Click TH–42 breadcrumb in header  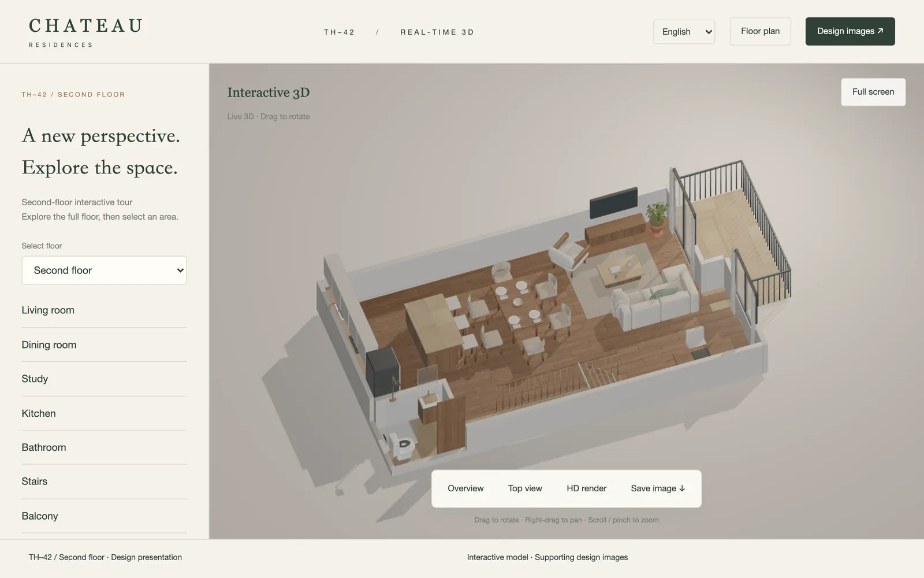339,32
